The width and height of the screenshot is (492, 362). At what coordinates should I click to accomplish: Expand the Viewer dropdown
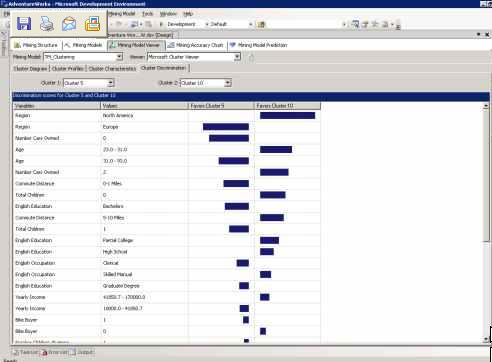click(237, 57)
